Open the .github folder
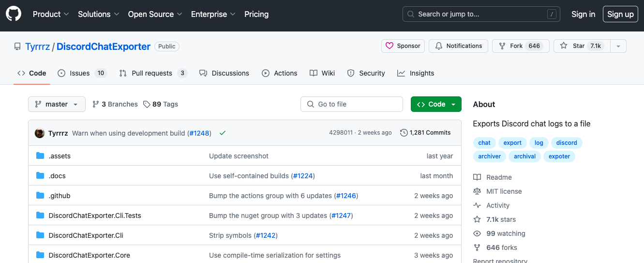Viewport: 644px width, 263px height. click(x=60, y=196)
